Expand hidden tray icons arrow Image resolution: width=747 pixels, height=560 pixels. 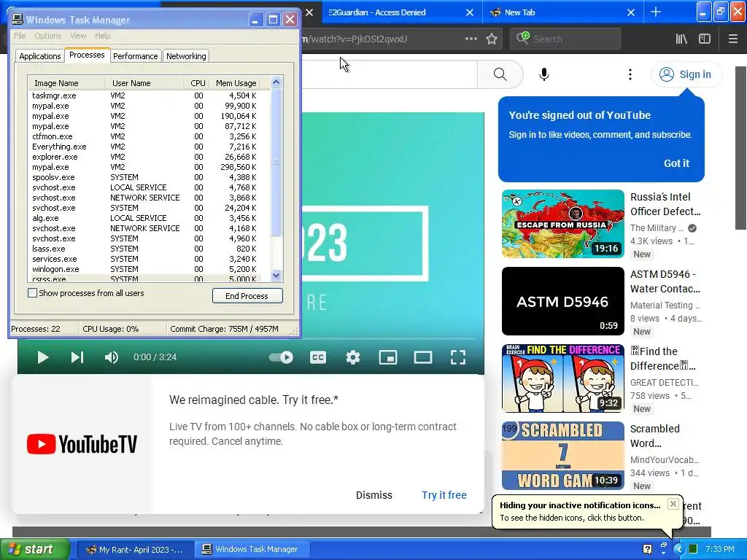(x=678, y=549)
